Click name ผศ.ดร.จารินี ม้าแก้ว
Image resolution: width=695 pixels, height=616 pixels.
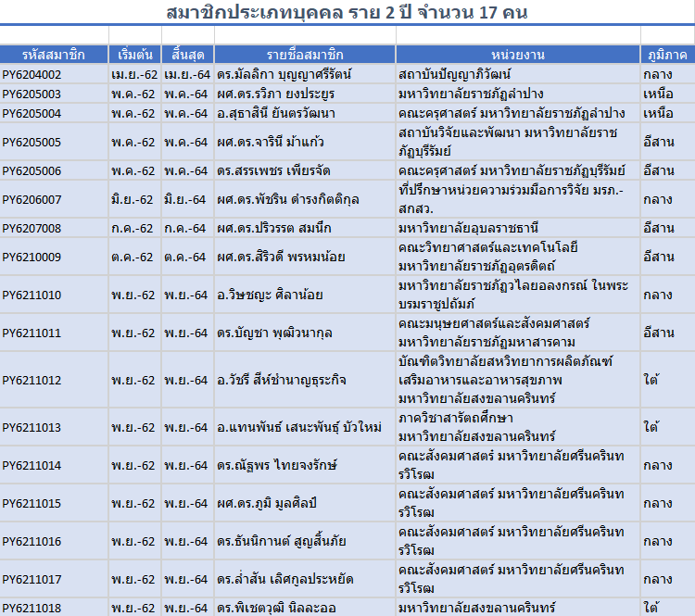coord(271,143)
